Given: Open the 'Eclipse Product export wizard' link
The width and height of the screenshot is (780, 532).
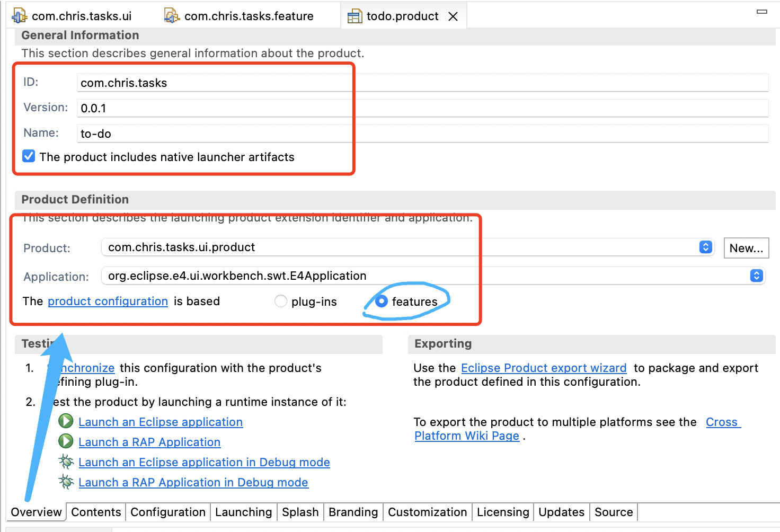Looking at the screenshot, I should (x=544, y=368).
